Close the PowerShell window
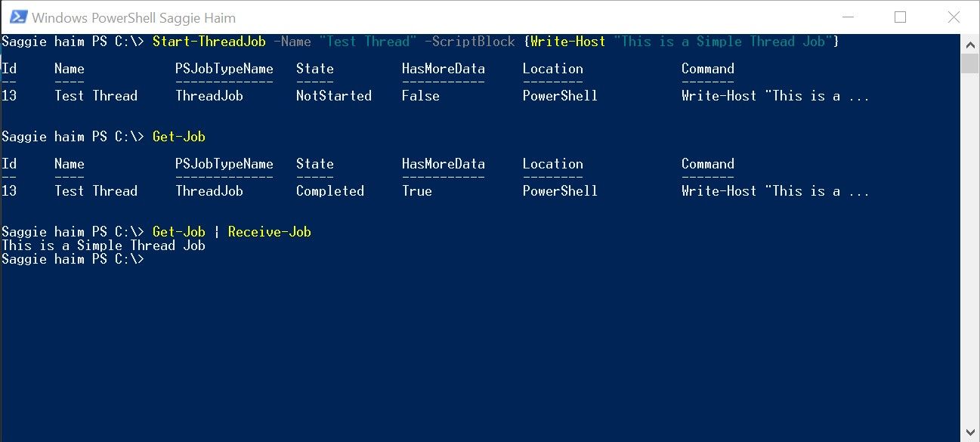The width and height of the screenshot is (980, 442). click(953, 17)
